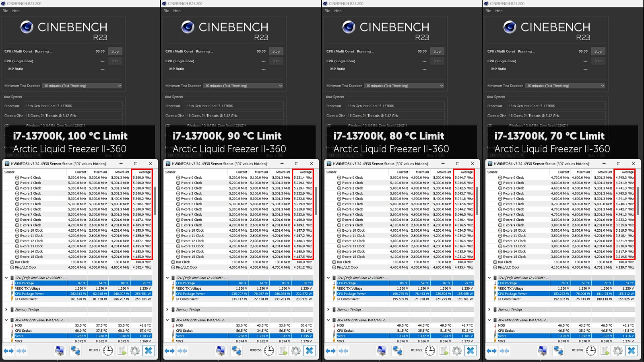Screen dimensions: 644x362
Task: Collapse CPU [#0] Intel Core group in 100 °C HWiNFO
Action: [x=6, y=278]
